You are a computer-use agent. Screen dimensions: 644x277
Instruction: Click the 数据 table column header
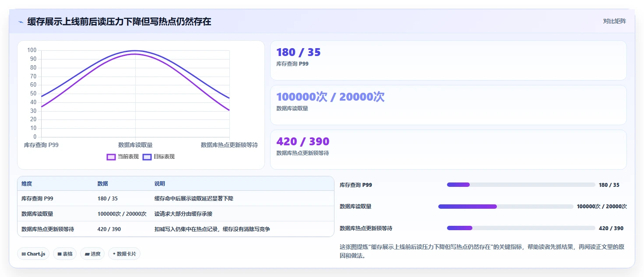tap(122, 184)
